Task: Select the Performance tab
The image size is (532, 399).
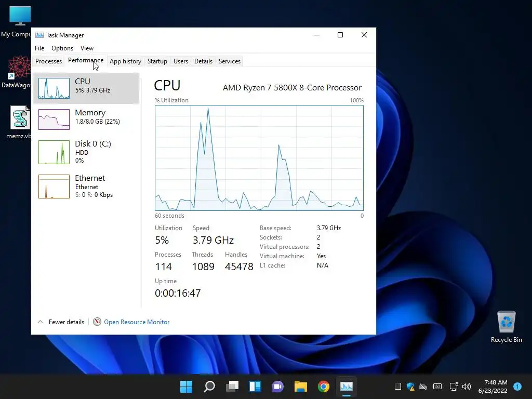Action: 86,60
